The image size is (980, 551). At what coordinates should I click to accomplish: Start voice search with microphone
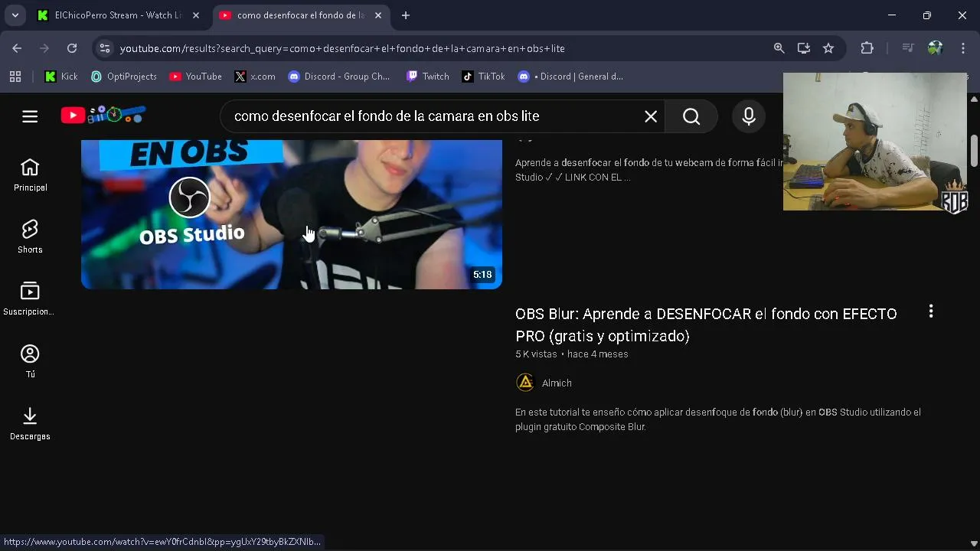coord(749,116)
